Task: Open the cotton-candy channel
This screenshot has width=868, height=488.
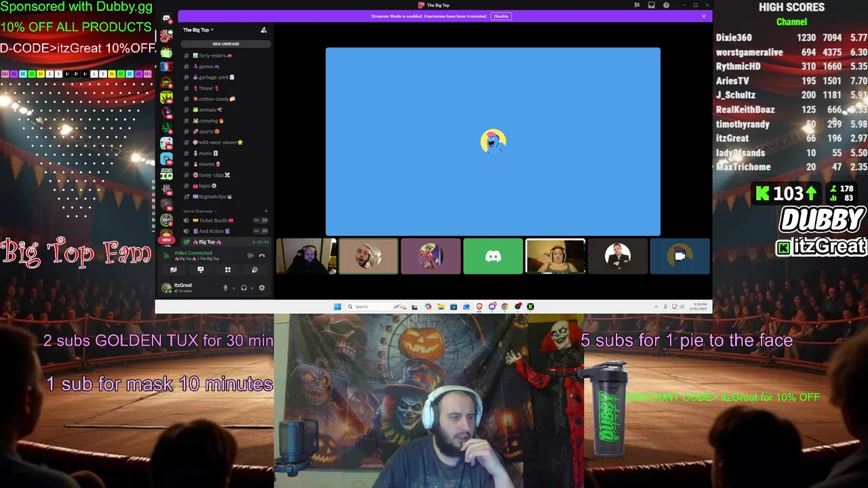Action: click(226, 99)
